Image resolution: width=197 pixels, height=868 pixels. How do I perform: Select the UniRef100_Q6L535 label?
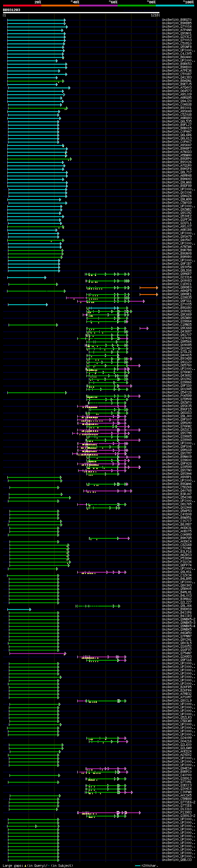click(x=177, y=121)
